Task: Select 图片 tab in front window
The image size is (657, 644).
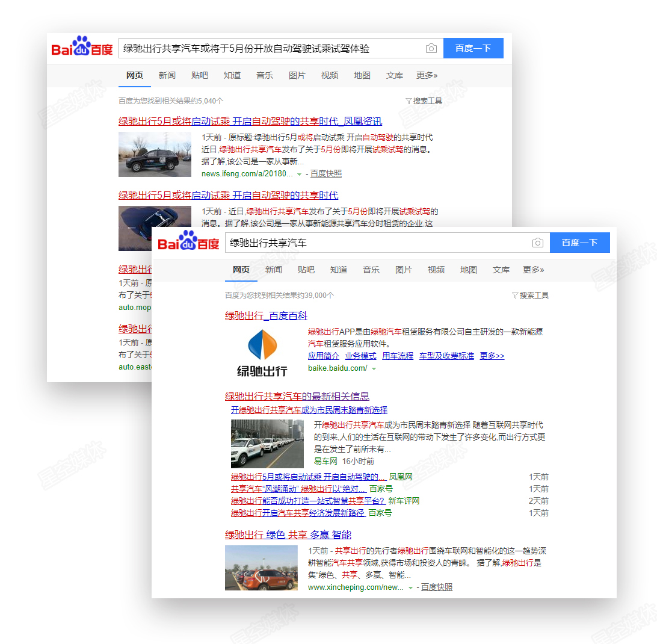Action: [404, 270]
